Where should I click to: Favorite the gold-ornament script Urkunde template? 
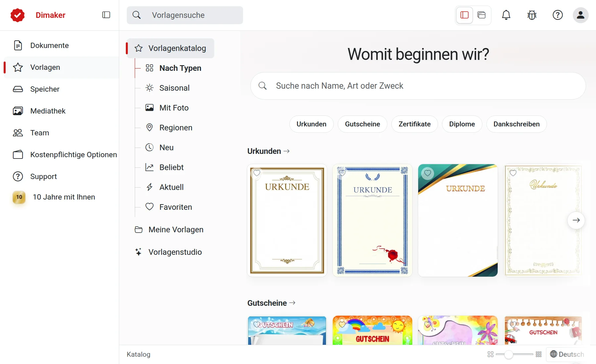pyautogui.click(x=513, y=173)
